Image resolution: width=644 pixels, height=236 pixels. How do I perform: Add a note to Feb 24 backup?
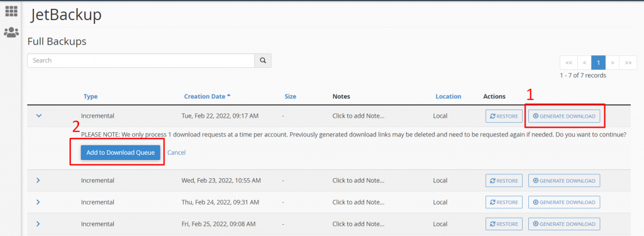tap(358, 202)
